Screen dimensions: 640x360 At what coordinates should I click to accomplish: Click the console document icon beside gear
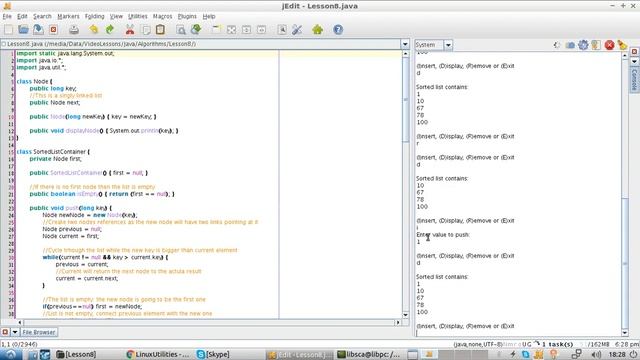click(596, 45)
